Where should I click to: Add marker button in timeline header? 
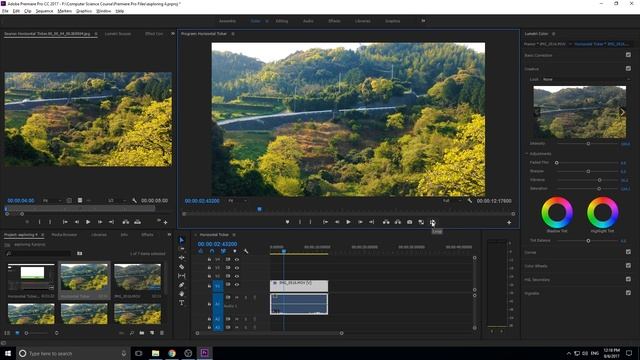(235, 251)
